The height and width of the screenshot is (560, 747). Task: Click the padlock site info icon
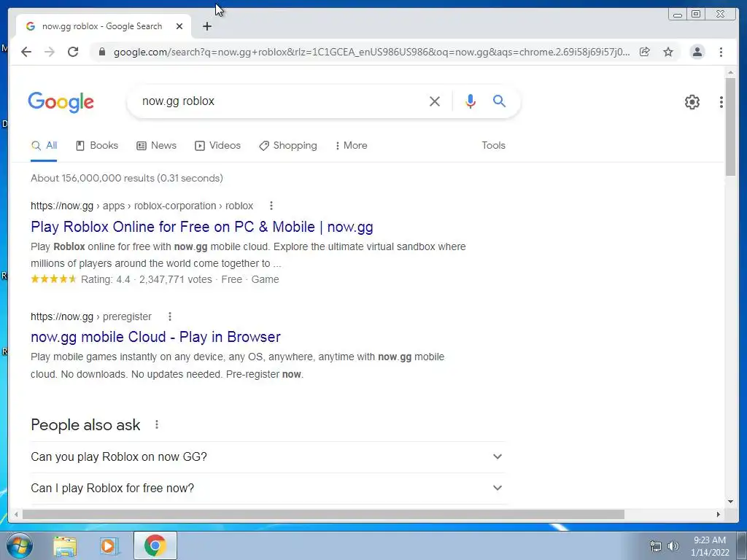[x=102, y=52]
